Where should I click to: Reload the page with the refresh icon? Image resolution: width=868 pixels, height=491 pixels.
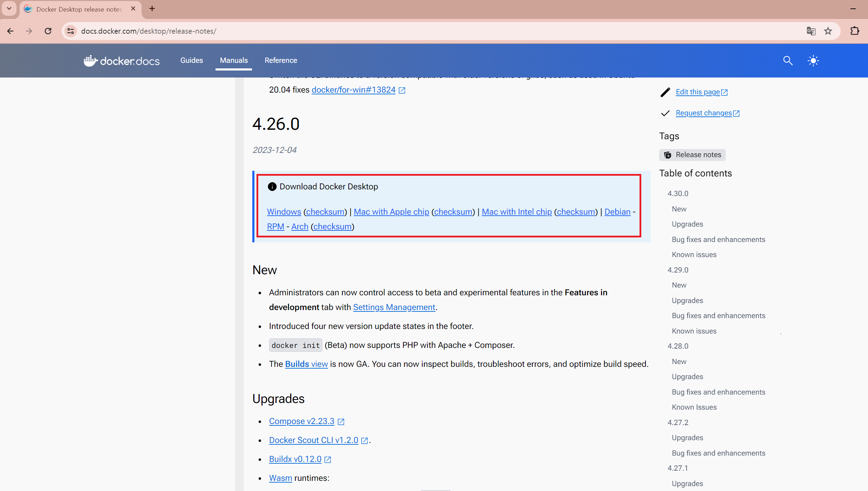48,31
